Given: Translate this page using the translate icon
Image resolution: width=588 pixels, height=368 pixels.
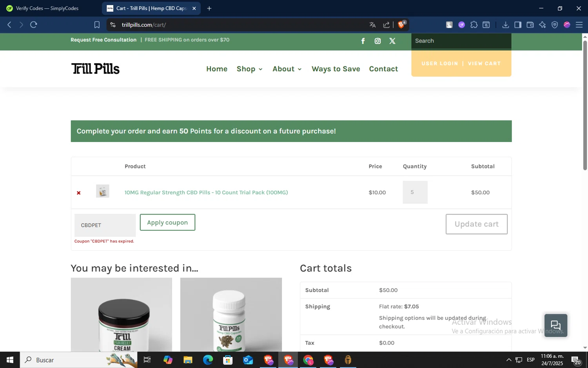Looking at the screenshot, I should coord(372,25).
